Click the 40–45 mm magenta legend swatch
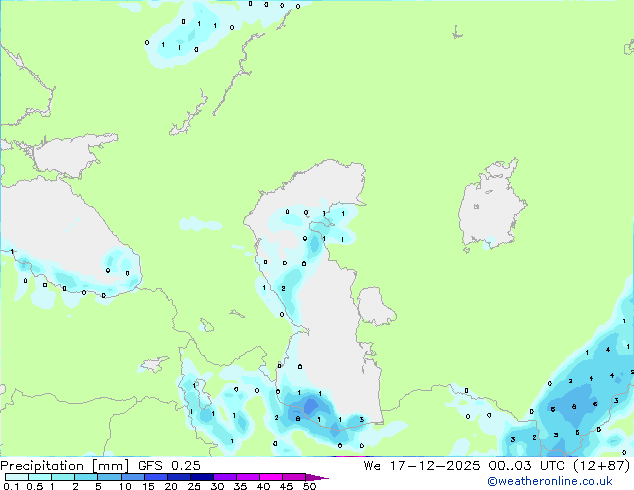The image size is (634, 490). pyautogui.click(x=271, y=477)
